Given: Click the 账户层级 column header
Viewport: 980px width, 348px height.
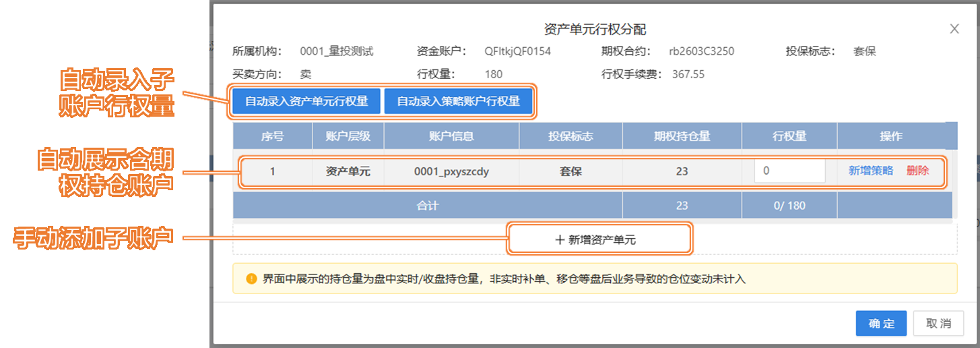Looking at the screenshot, I should pyautogui.click(x=348, y=136).
